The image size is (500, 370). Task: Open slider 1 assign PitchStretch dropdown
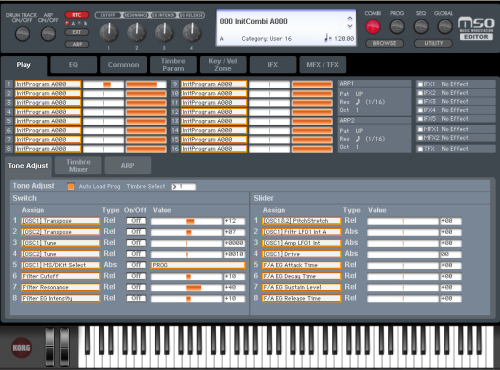pyautogui.click(x=302, y=221)
